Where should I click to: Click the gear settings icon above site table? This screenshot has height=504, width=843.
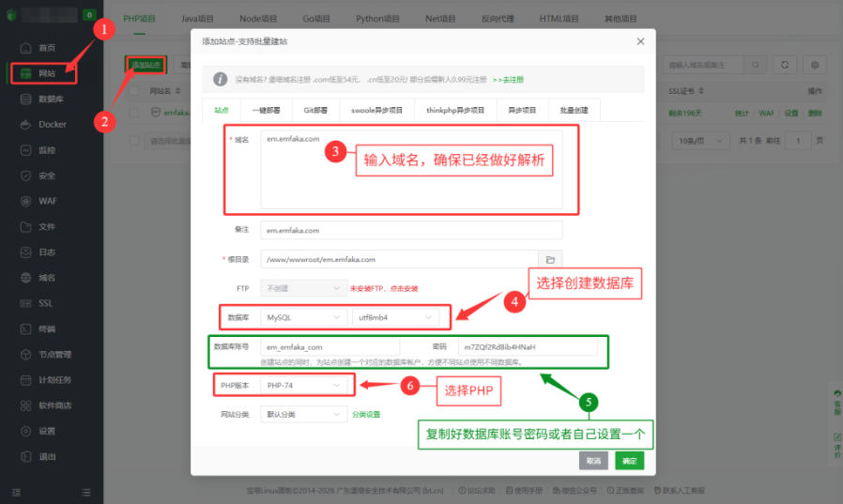815,65
